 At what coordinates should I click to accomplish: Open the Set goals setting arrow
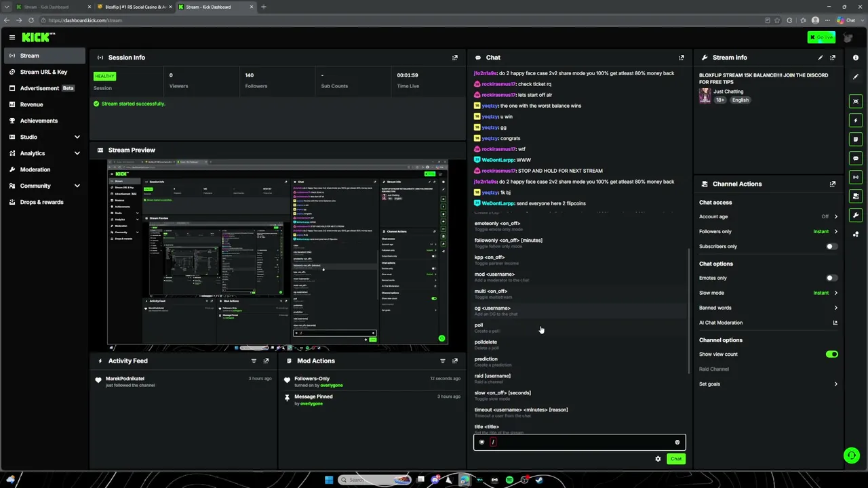pyautogui.click(x=835, y=384)
